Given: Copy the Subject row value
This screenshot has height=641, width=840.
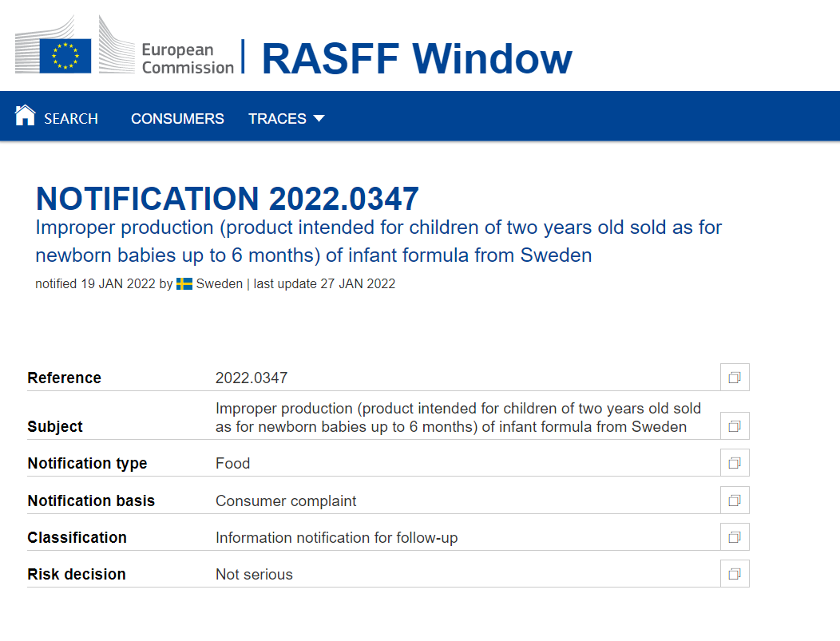Looking at the screenshot, I should pos(735,426).
